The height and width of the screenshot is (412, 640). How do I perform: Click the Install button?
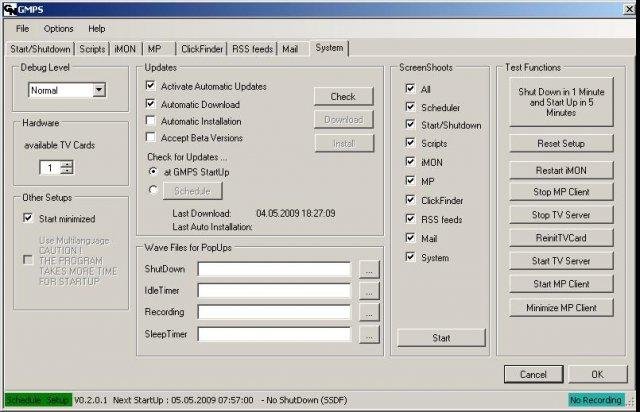click(x=344, y=143)
